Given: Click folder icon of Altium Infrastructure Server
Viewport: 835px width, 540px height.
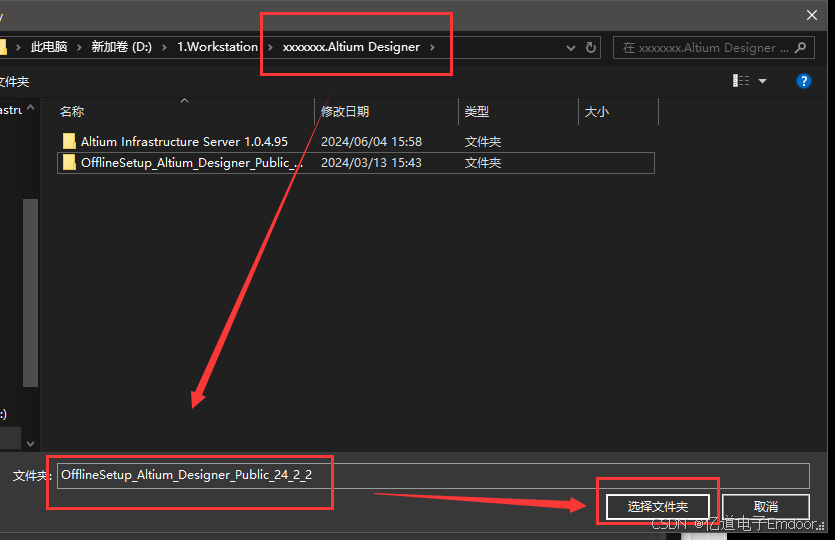Looking at the screenshot, I should (x=69, y=141).
